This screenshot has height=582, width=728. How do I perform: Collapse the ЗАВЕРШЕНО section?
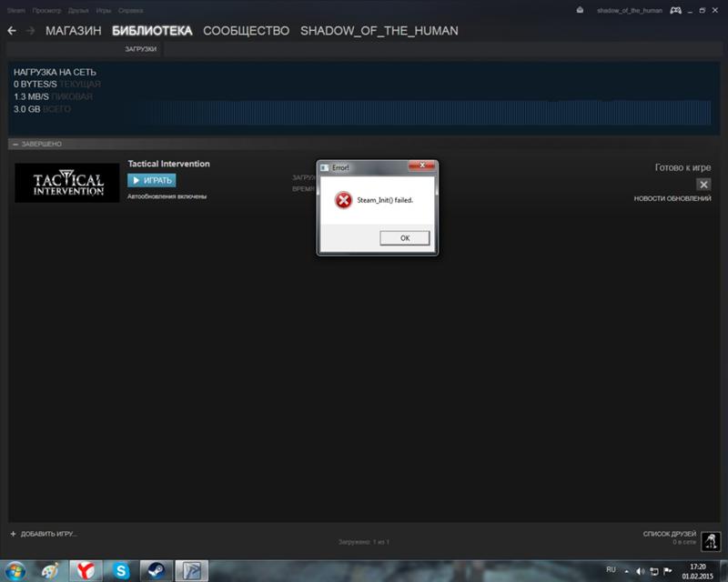[x=15, y=145]
